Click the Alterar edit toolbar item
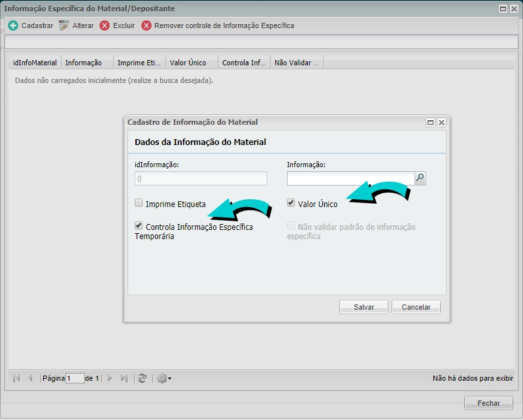Screen dimensions: 523x420 [x=76, y=25]
